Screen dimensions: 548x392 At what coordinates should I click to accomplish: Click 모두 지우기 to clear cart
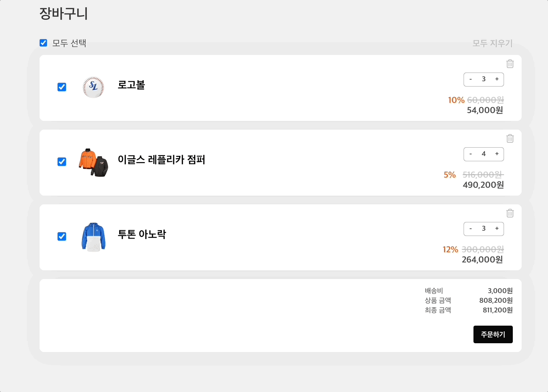(x=492, y=43)
